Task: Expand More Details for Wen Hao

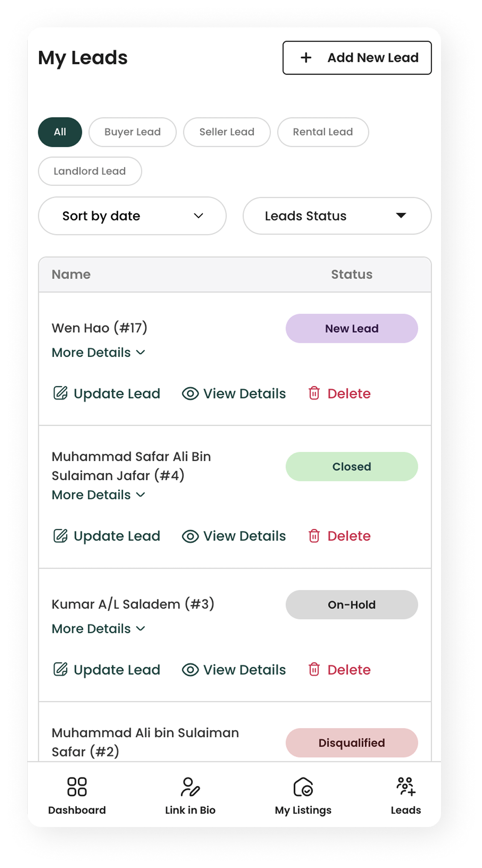Action: [x=99, y=352]
